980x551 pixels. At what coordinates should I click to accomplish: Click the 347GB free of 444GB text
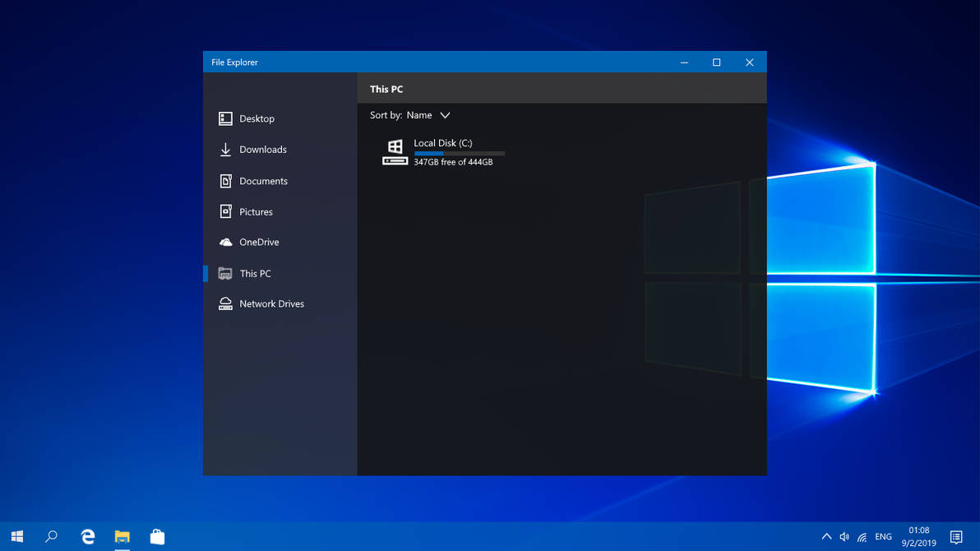[x=453, y=162]
